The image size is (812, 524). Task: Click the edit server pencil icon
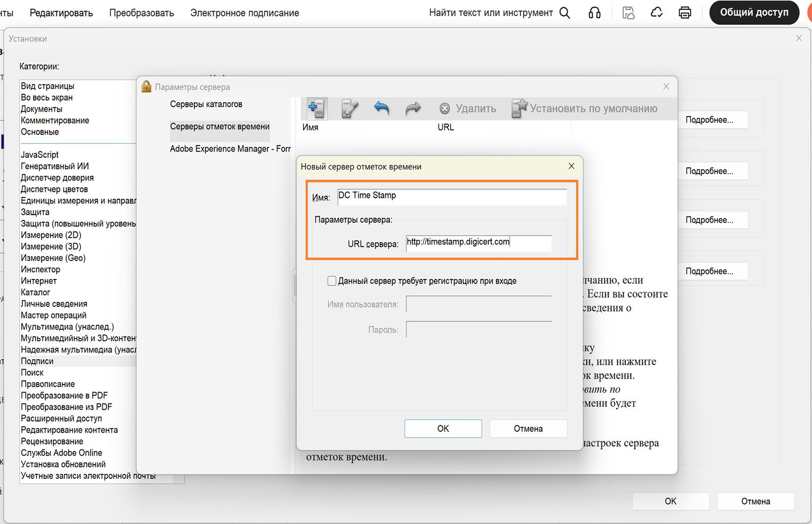[x=350, y=109]
